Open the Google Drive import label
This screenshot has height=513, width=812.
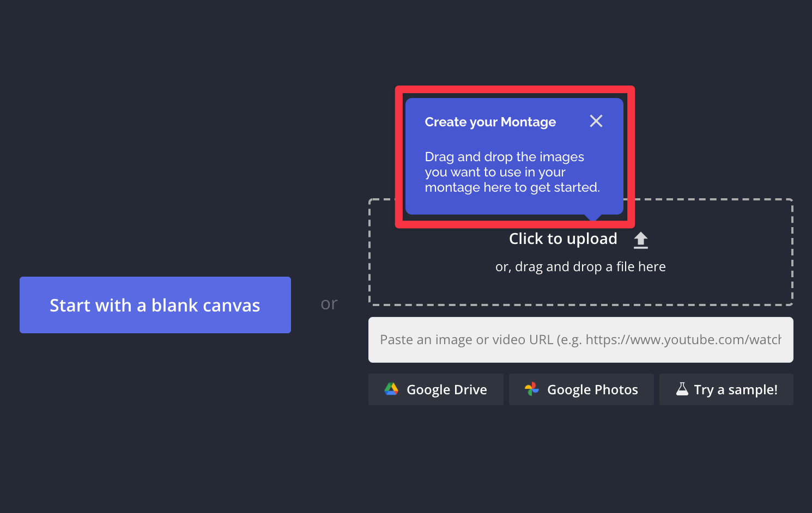tap(446, 390)
